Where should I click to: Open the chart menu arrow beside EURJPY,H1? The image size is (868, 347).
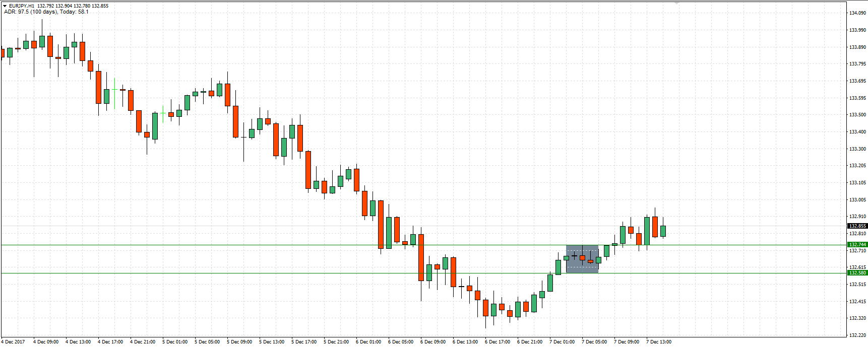(5, 6)
